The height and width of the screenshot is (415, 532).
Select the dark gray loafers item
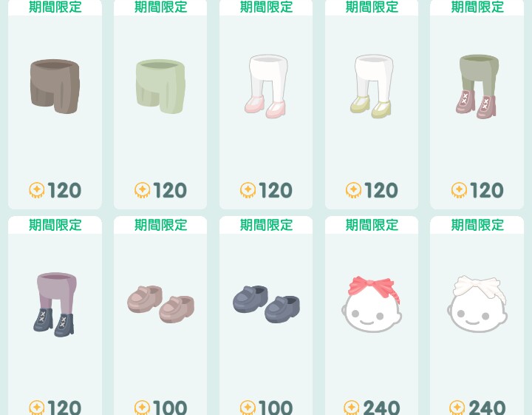[266, 304]
